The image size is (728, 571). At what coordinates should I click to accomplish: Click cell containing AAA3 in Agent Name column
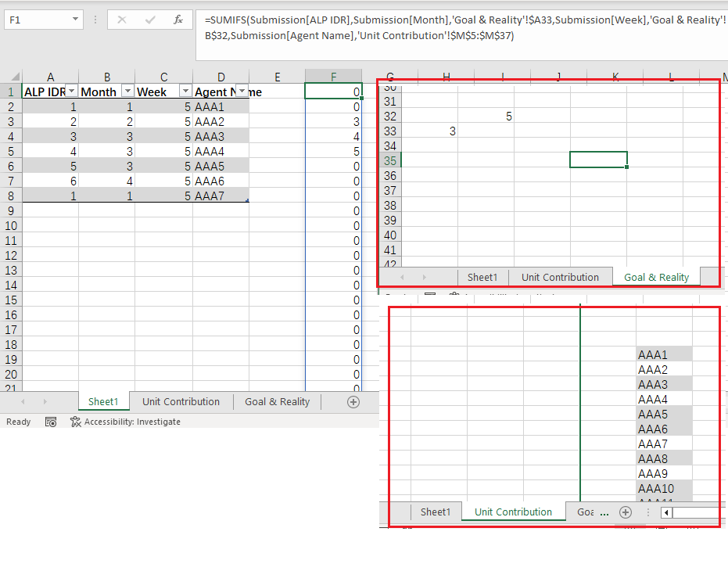pos(221,137)
